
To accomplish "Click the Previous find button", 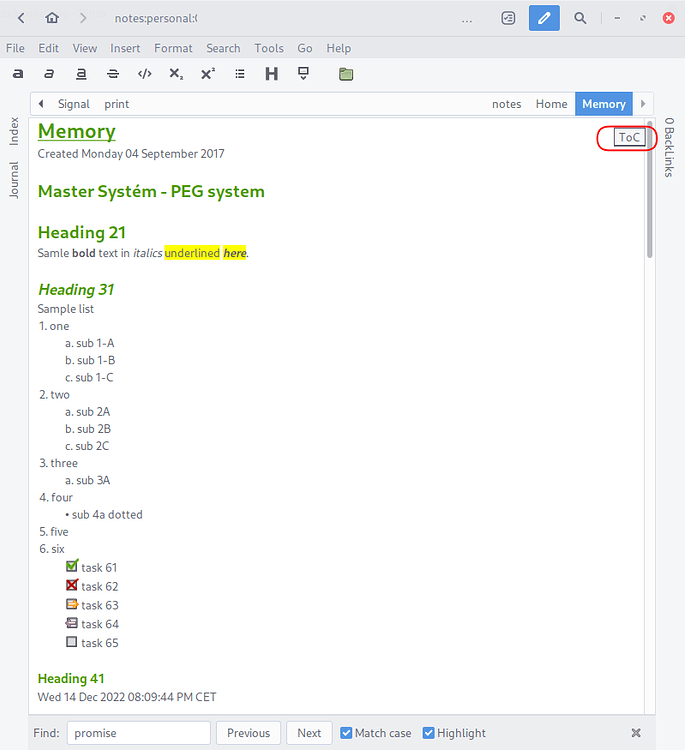I will [x=248, y=733].
